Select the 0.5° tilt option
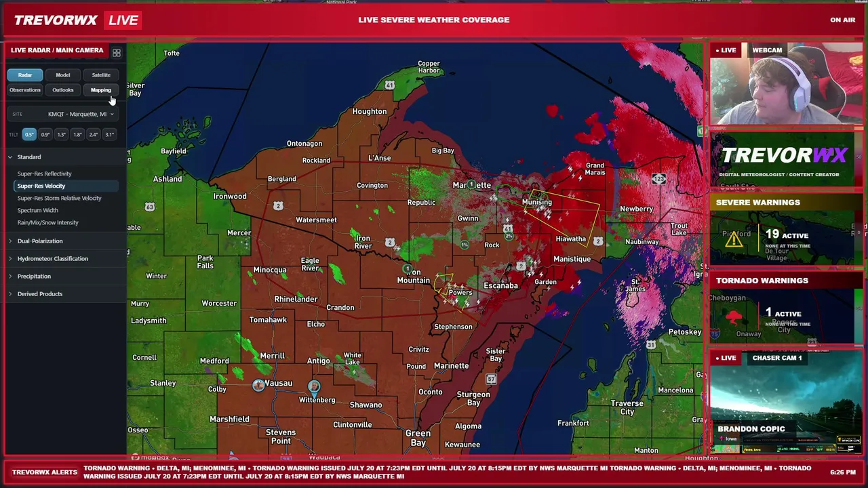The image size is (868, 488). click(29, 134)
